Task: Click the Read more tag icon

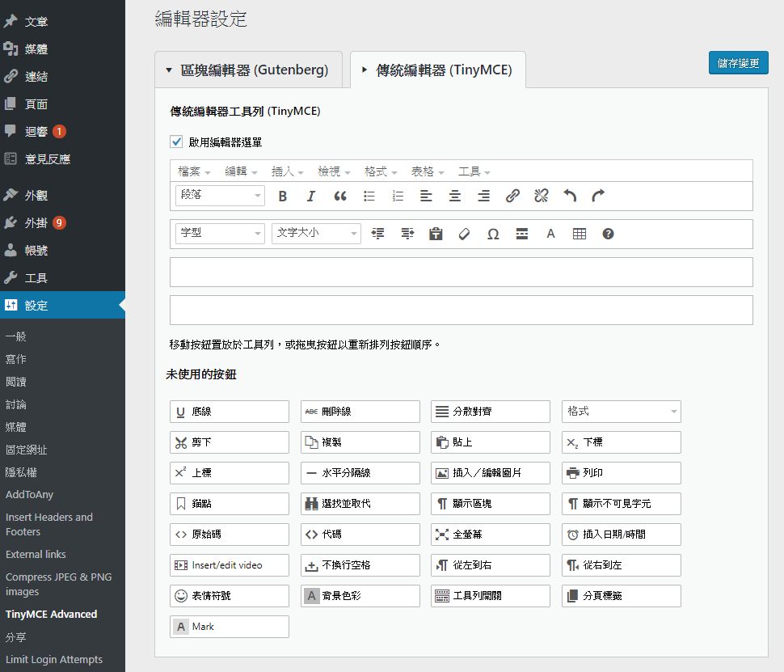Action: (x=522, y=234)
